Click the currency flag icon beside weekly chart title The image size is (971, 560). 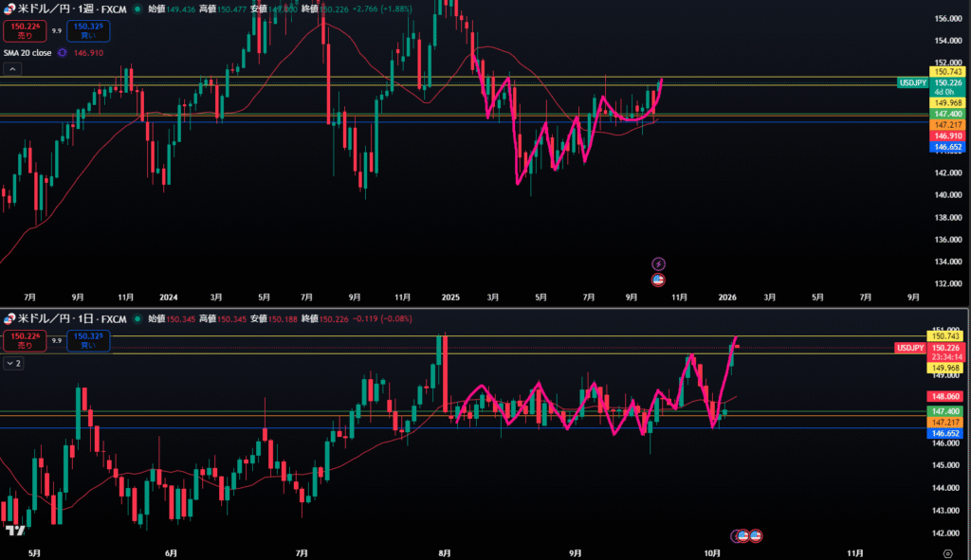pyautogui.click(x=10, y=8)
